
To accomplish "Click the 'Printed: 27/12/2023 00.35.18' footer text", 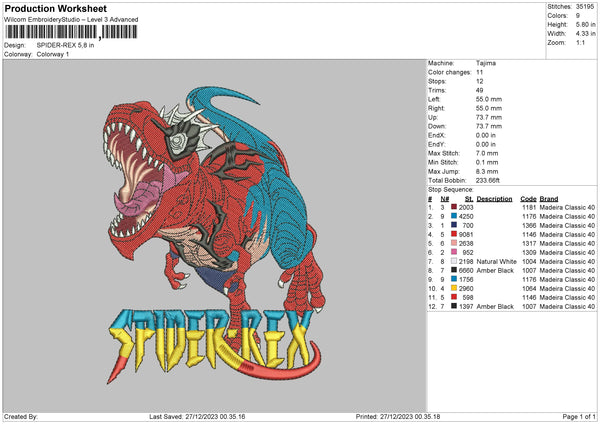I will coord(398,416).
